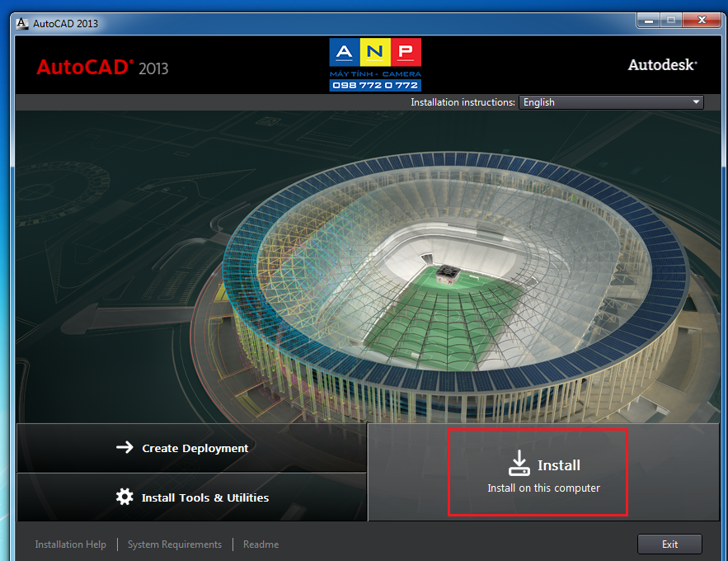The height and width of the screenshot is (561, 728).
Task: Choose Create Deployment option
Action: (x=191, y=448)
